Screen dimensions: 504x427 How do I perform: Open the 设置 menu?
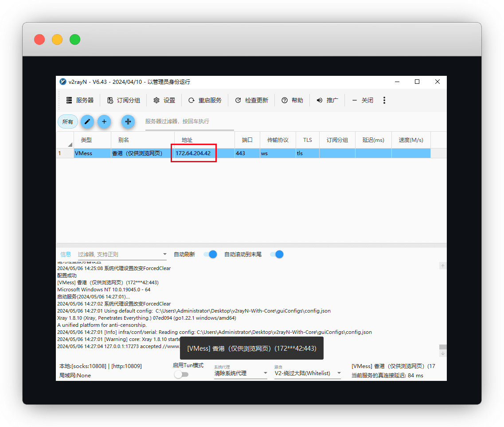164,100
